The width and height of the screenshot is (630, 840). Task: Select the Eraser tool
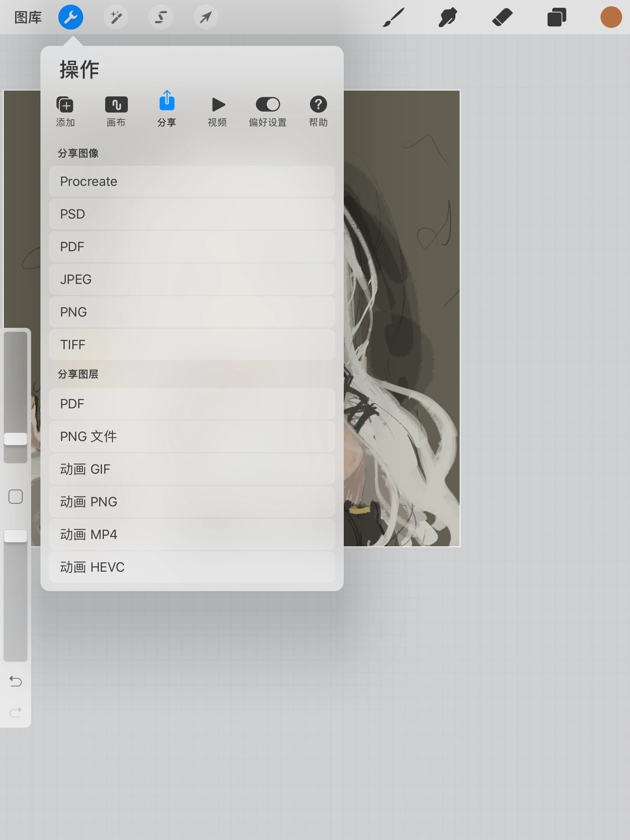click(502, 17)
